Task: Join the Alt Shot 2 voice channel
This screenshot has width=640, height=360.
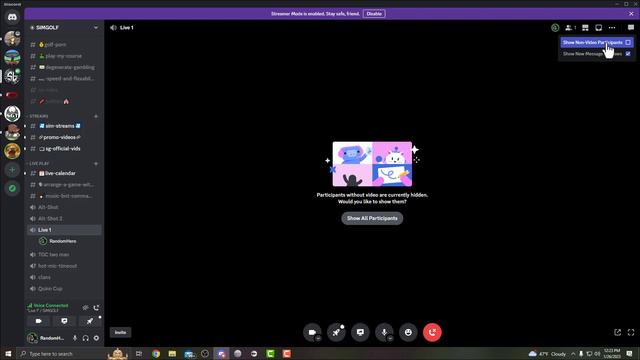Action: pyautogui.click(x=64, y=219)
